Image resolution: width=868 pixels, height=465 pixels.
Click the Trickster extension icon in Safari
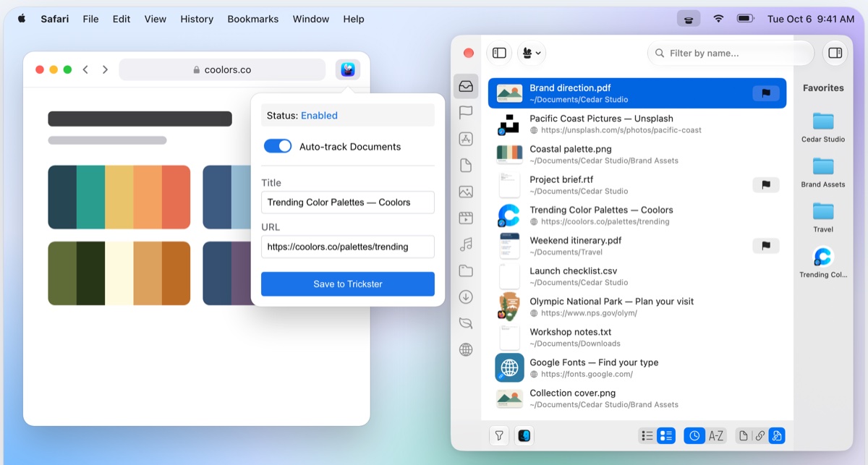pyautogui.click(x=348, y=69)
